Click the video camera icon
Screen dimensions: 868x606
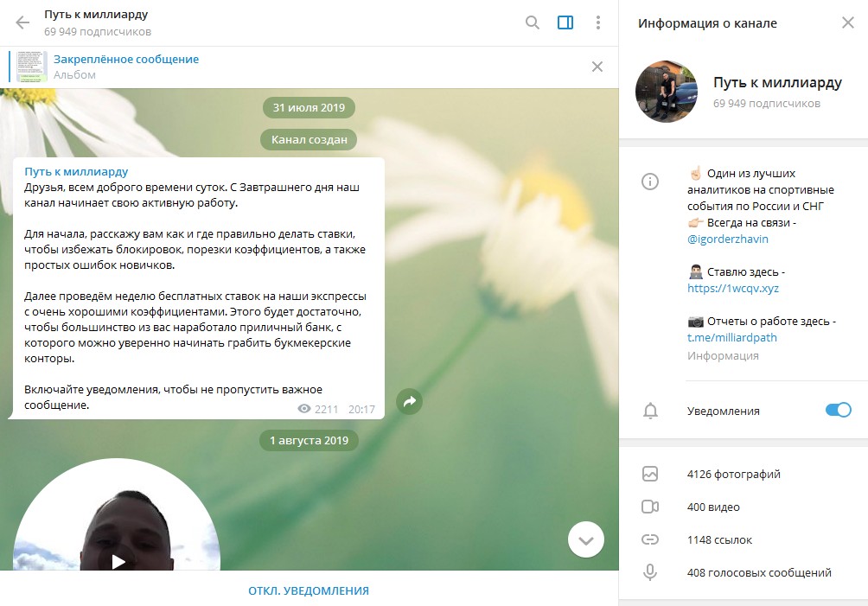[x=650, y=507]
